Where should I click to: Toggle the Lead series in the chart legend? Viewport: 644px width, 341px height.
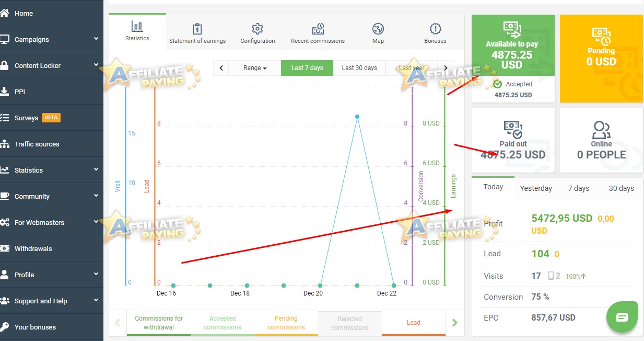point(413,323)
